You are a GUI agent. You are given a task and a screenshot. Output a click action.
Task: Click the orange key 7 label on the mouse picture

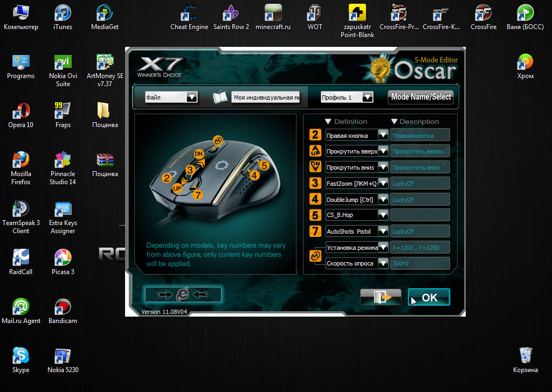(x=198, y=195)
